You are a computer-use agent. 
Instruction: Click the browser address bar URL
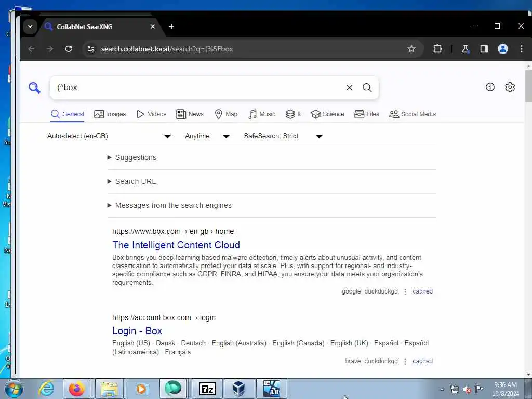click(167, 49)
